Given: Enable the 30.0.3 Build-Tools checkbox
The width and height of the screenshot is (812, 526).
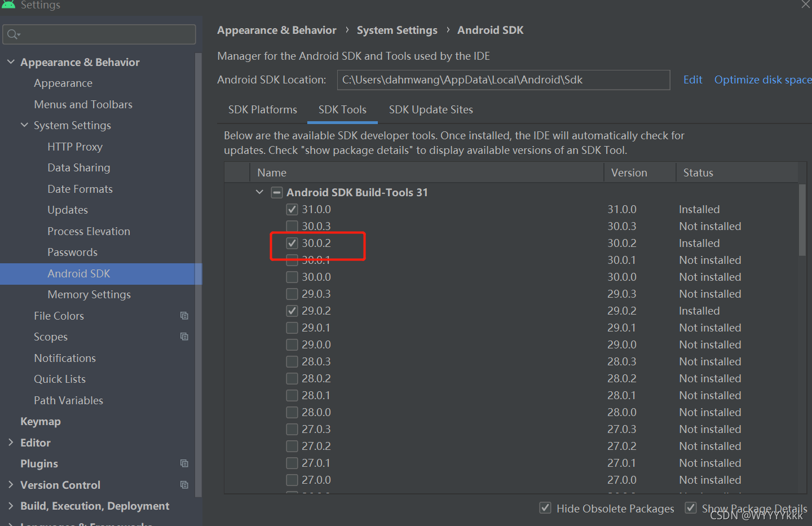Looking at the screenshot, I should (292, 226).
